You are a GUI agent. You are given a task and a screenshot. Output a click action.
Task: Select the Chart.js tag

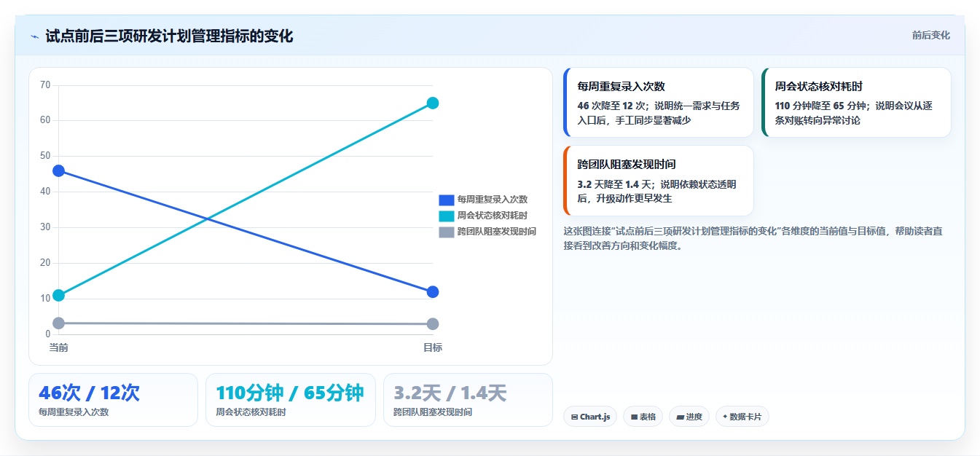[590, 417]
